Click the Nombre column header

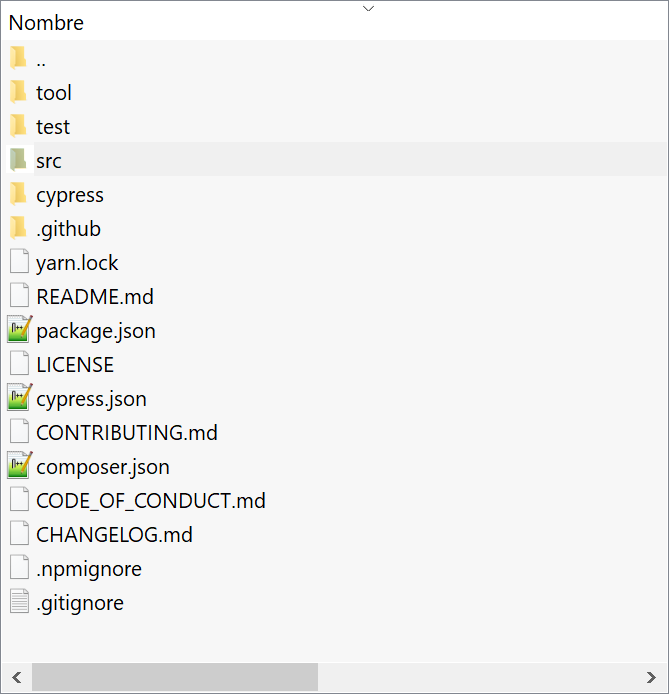click(46, 23)
